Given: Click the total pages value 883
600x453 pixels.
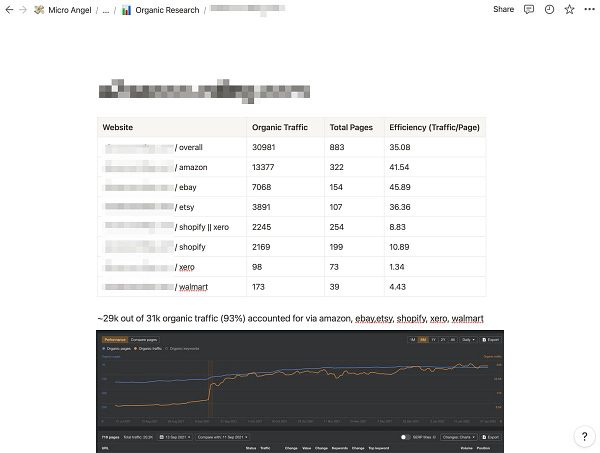Looking at the screenshot, I should (x=337, y=147).
